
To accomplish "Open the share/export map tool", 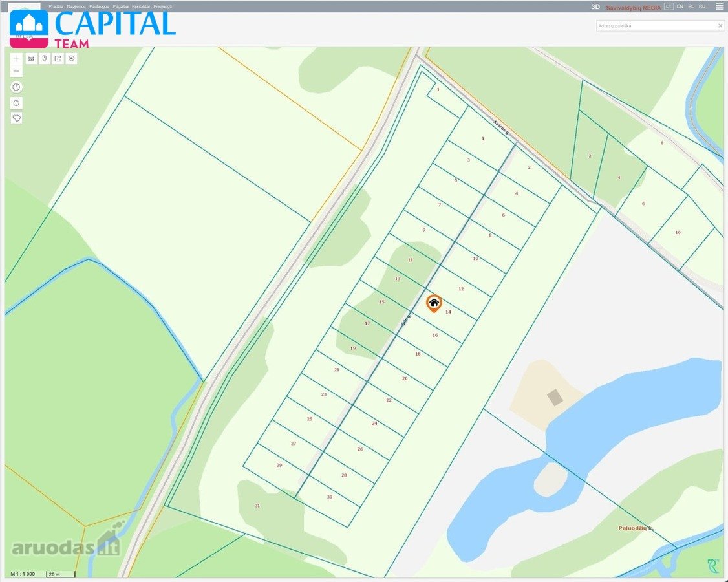I will click(x=58, y=59).
